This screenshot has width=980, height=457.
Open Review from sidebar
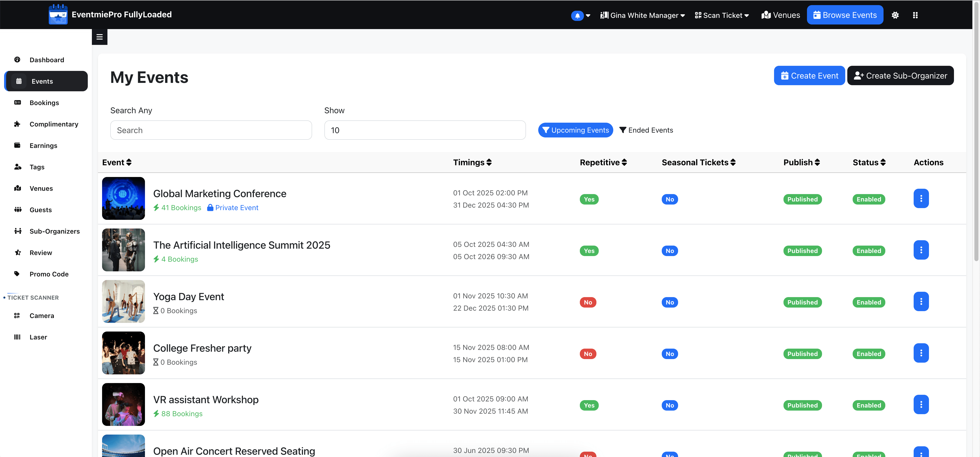pos(41,253)
